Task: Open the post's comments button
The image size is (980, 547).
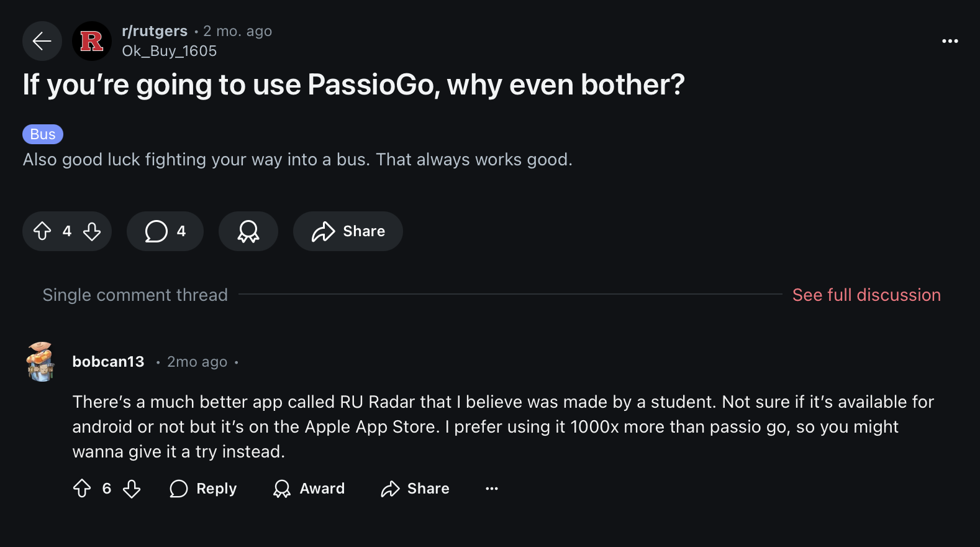Action: pos(165,231)
